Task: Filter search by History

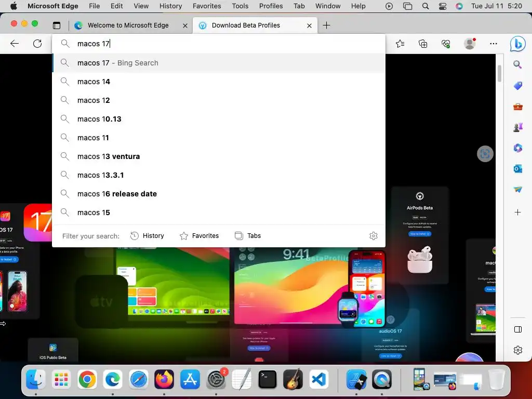Action: (147, 236)
